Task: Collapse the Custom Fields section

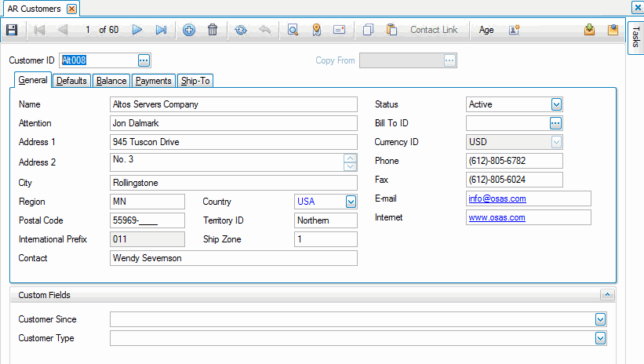Action: click(x=606, y=295)
